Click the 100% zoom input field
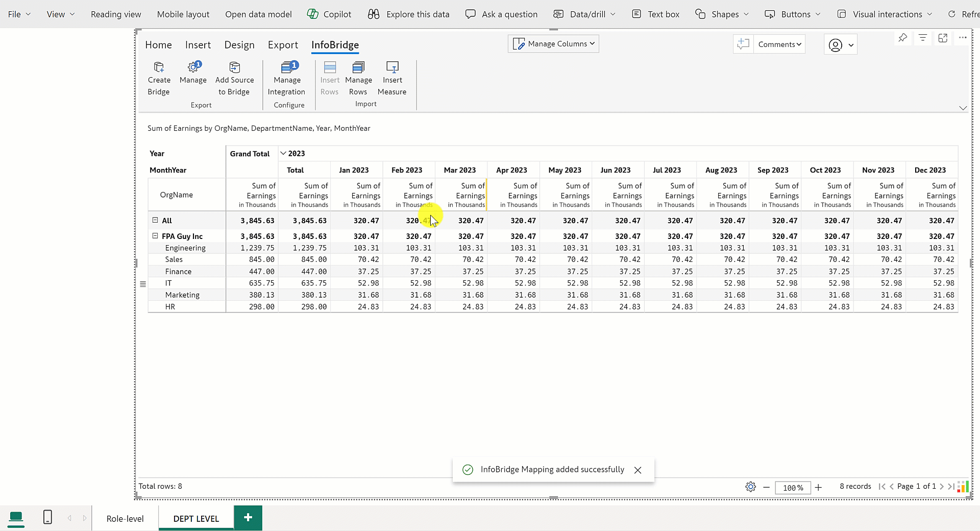 pyautogui.click(x=793, y=488)
